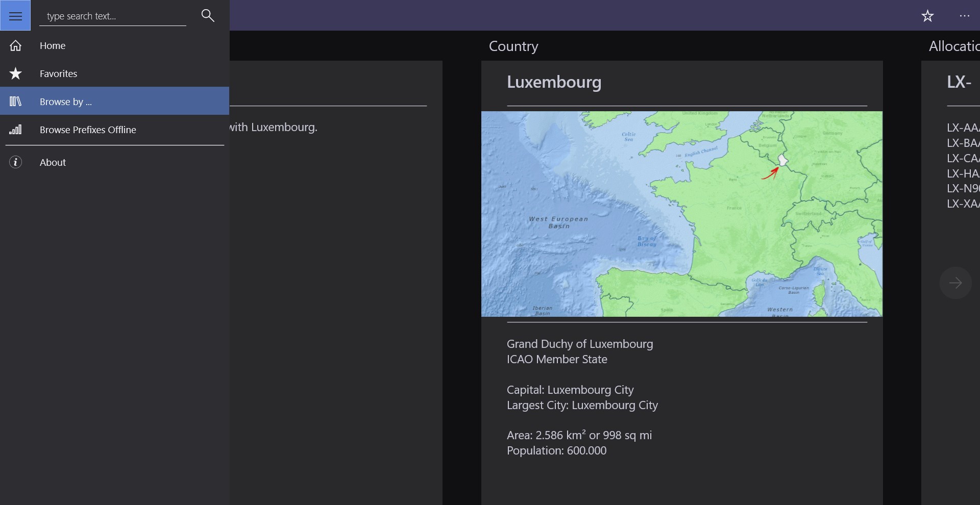The image size is (980, 505).
Task: Select the Browse by ... item
Action: [66, 102]
